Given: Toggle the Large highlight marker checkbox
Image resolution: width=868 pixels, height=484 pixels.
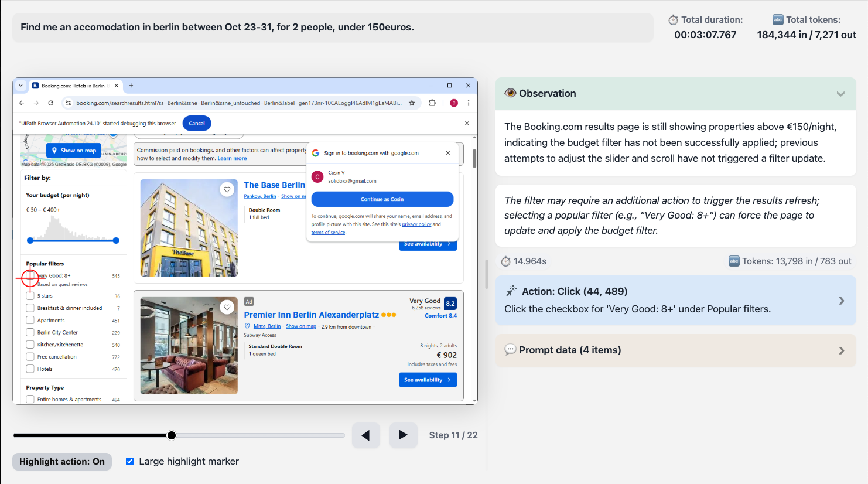Looking at the screenshot, I should pos(130,462).
